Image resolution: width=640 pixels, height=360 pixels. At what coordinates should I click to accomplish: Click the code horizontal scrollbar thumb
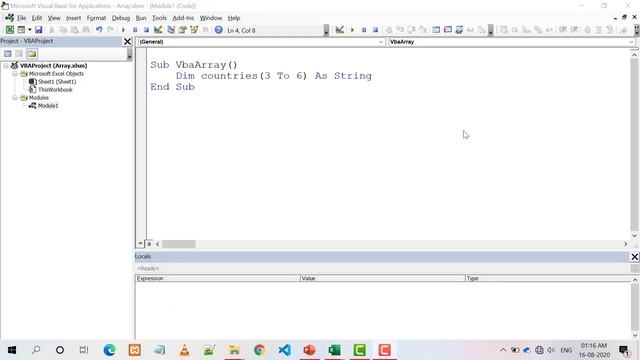click(x=179, y=244)
